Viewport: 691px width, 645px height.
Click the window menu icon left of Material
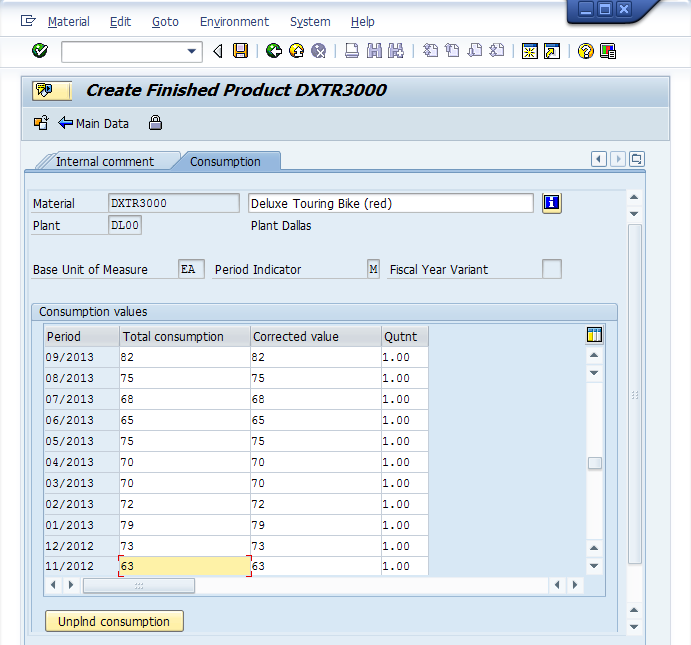[x=28, y=21]
